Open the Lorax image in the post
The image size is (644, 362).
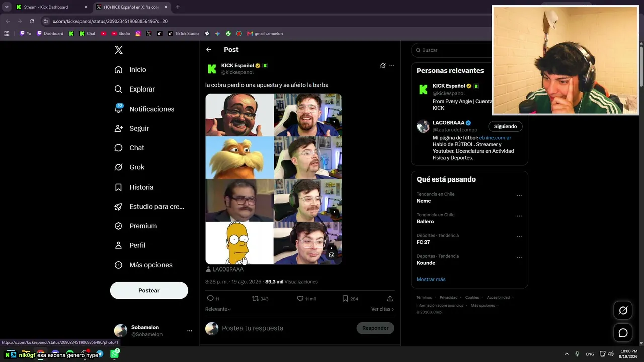(239, 158)
